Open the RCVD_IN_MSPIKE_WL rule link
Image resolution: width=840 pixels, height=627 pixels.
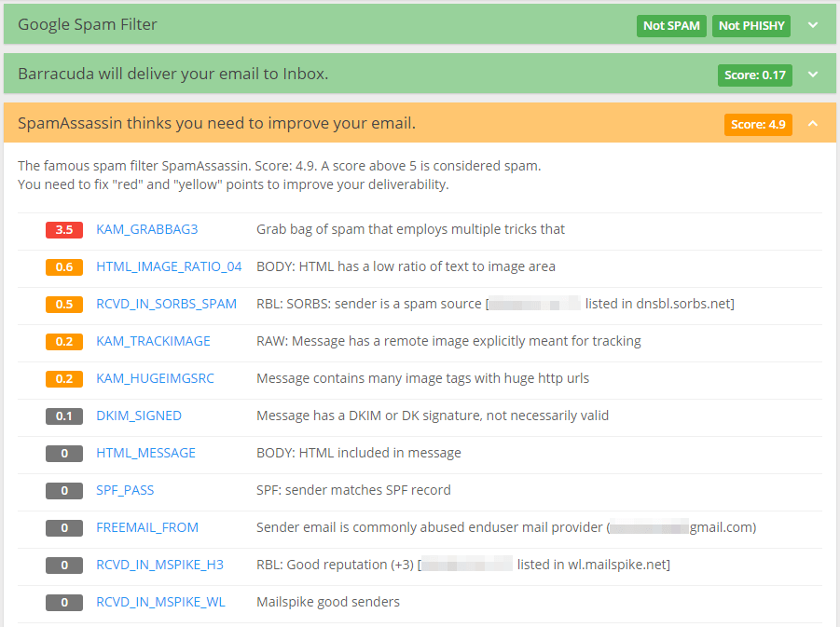click(x=160, y=602)
